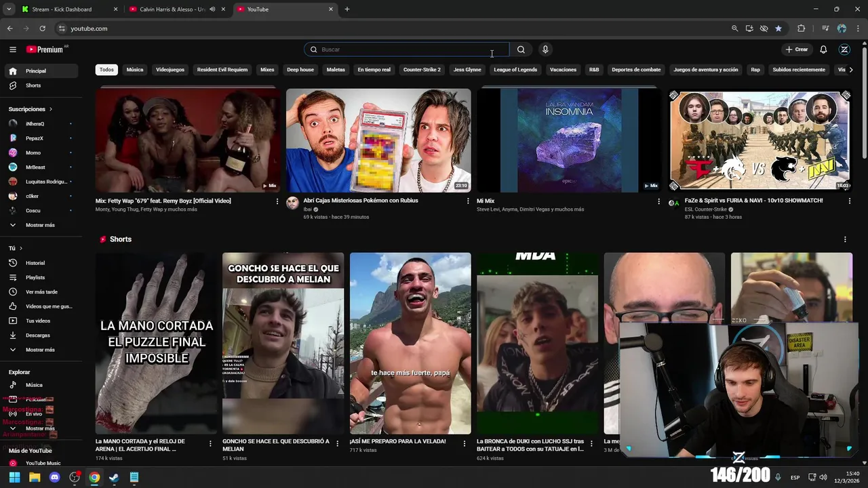Open video title Abrí Cajas Misteriosas Pokémon
This screenshot has width=868, height=488.
[361, 201]
